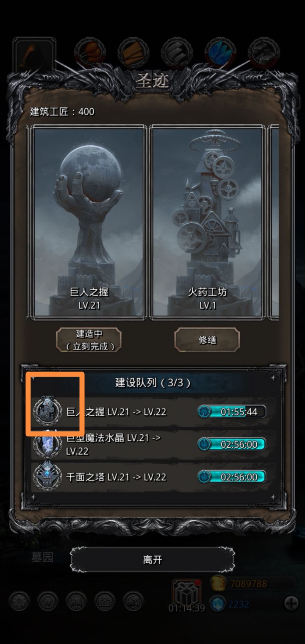Viewport: 305px width, 644px height.
Task: Tap 千面之塔 queue timer bar
Action: pos(232,477)
